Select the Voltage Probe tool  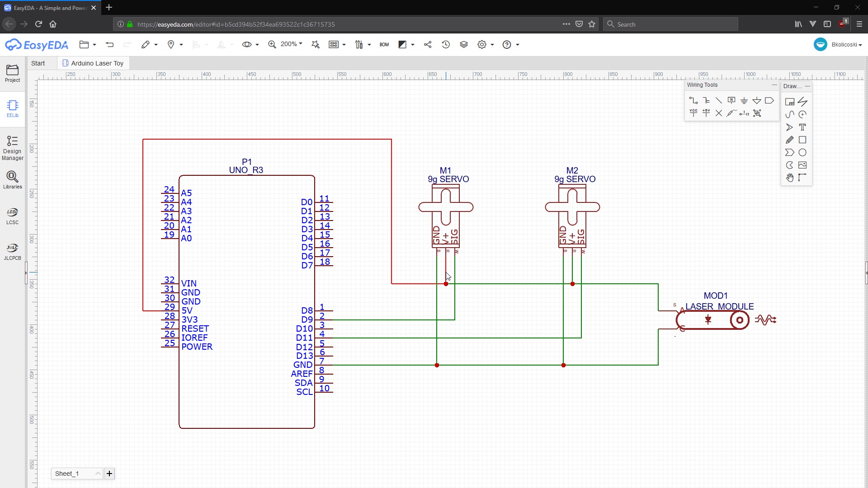click(x=731, y=113)
